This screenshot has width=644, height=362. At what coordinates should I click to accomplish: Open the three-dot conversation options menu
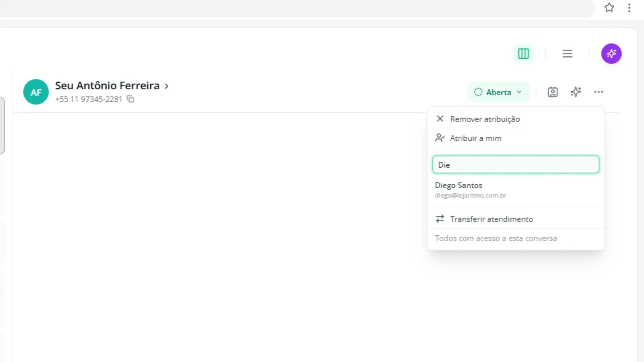pos(599,92)
